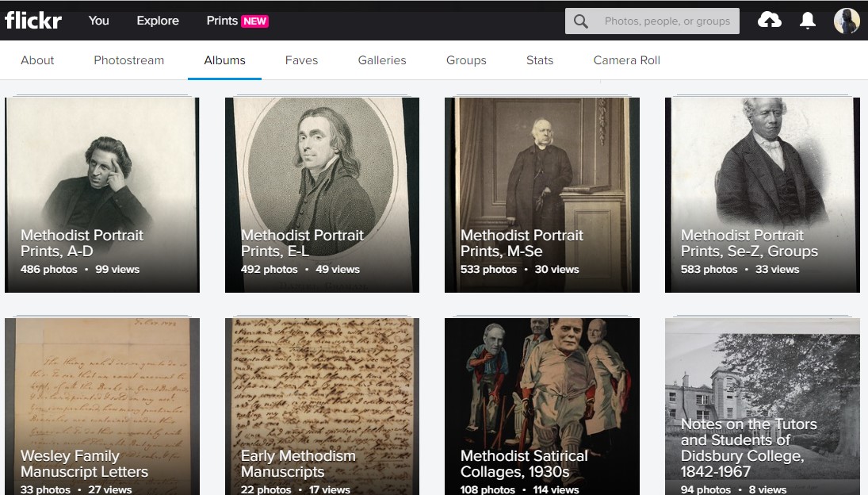Switch to the Faves tab
This screenshot has width=868, height=495.
(301, 59)
